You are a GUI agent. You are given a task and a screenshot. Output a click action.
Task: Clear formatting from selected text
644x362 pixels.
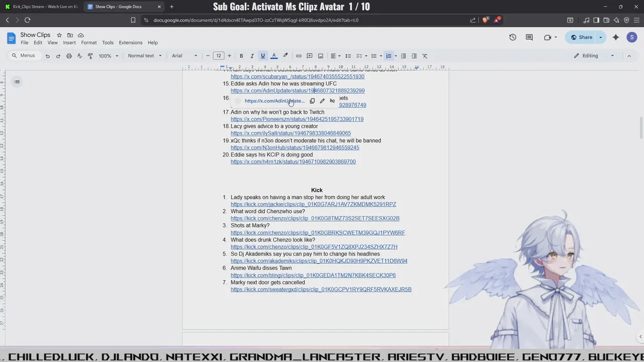[x=425, y=56]
